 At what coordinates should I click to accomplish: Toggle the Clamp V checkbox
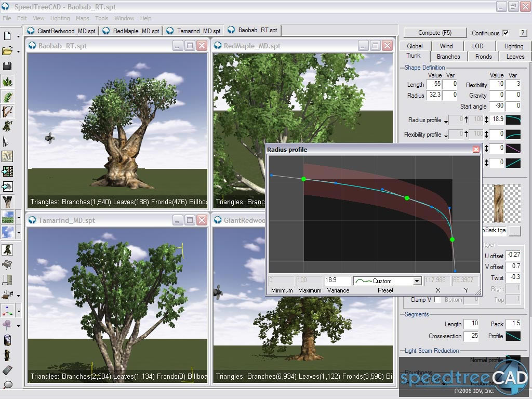click(437, 300)
